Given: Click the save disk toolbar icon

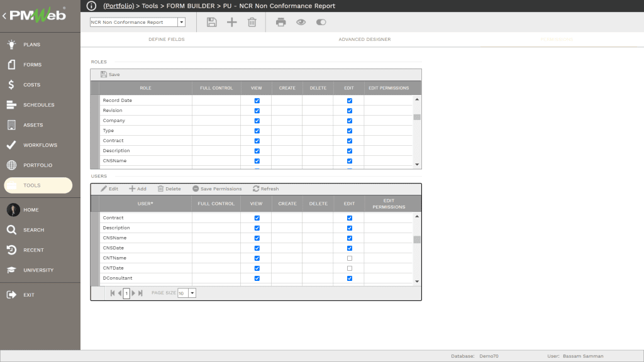Looking at the screenshot, I should click(x=211, y=22).
